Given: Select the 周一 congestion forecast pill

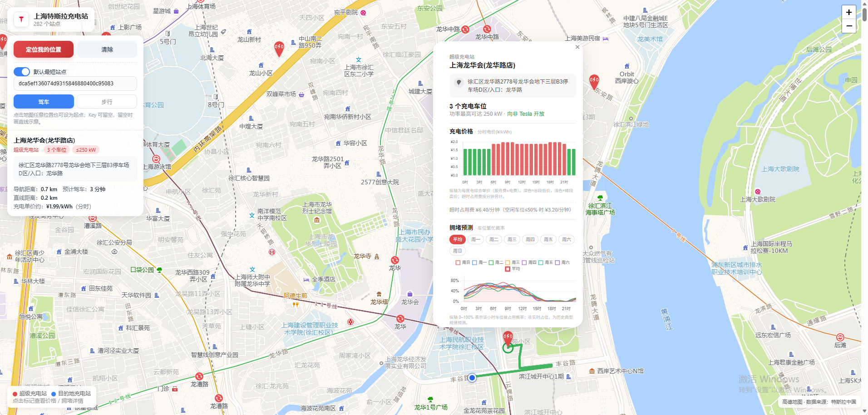Looking at the screenshot, I should pyautogui.click(x=476, y=239).
